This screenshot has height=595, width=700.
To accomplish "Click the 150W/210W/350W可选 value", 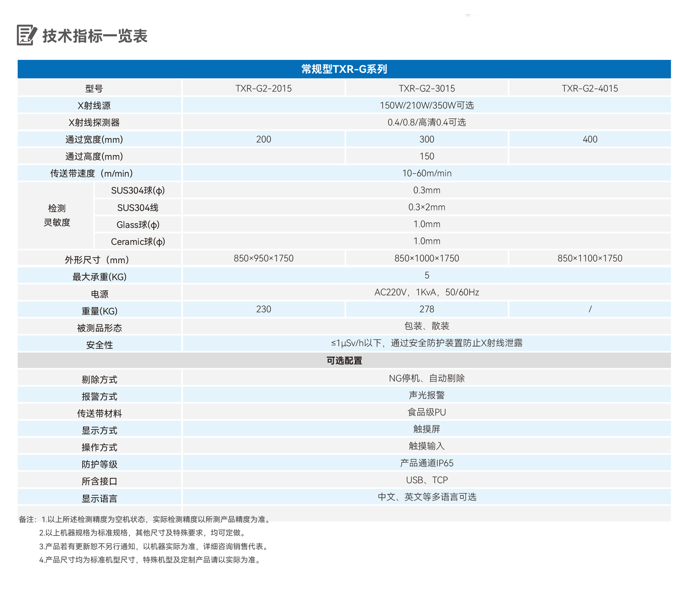I will 426,105.
